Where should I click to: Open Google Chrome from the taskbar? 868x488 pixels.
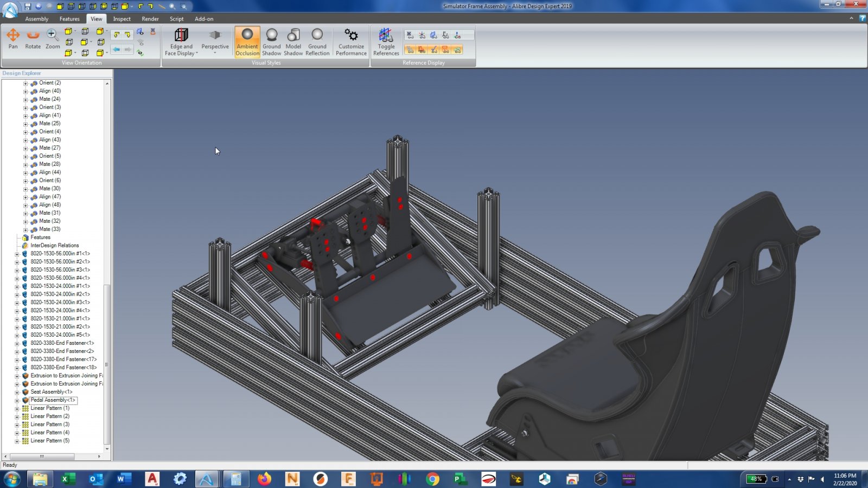tap(432, 479)
